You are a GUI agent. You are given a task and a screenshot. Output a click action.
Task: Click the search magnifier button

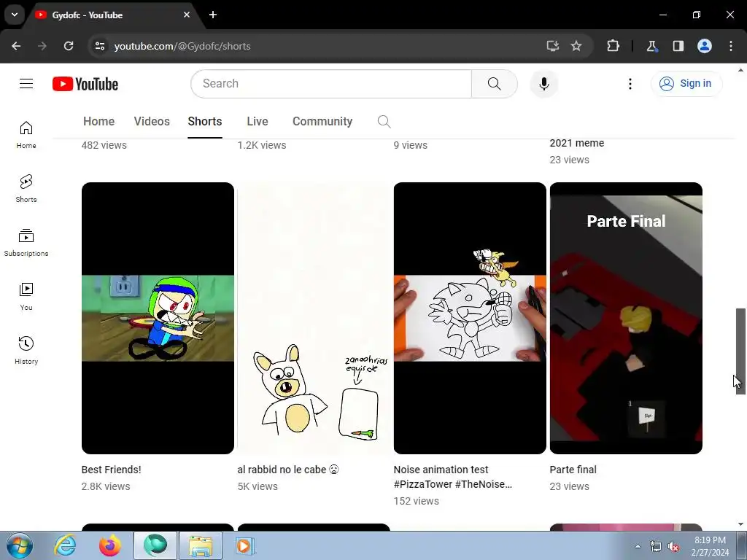pos(494,84)
